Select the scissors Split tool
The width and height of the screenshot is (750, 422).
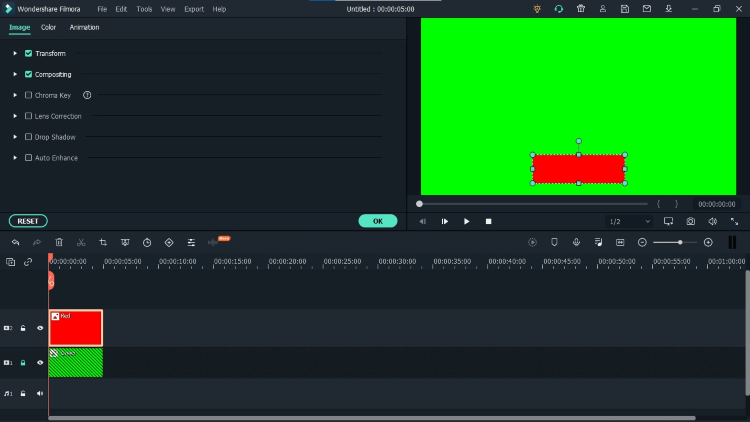pyautogui.click(x=81, y=243)
